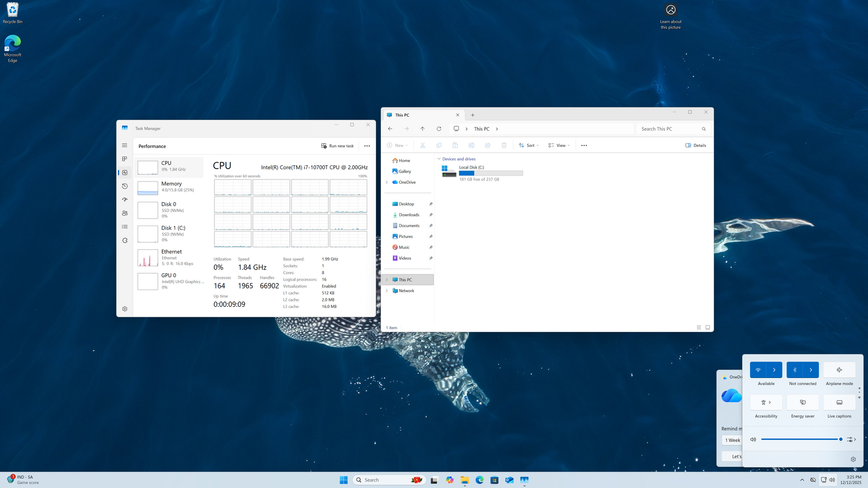Image resolution: width=868 pixels, height=488 pixels.
Task: Open App history in Task Manager sidebar
Action: [124, 186]
